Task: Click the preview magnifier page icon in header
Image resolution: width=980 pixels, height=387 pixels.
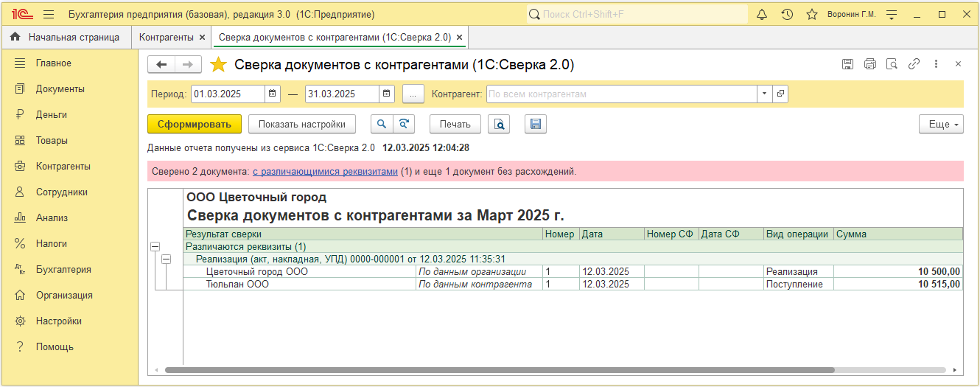Action: [x=892, y=64]
